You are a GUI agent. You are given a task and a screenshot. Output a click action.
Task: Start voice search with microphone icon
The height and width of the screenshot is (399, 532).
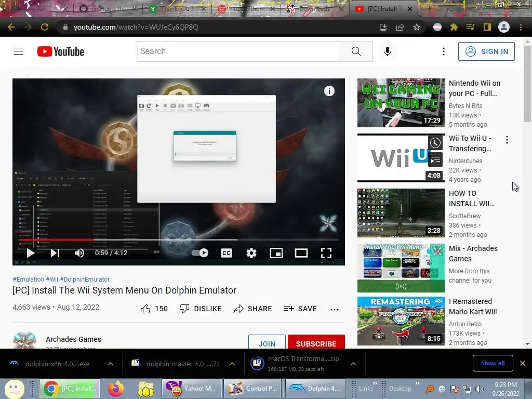click(x=388, y=51)
